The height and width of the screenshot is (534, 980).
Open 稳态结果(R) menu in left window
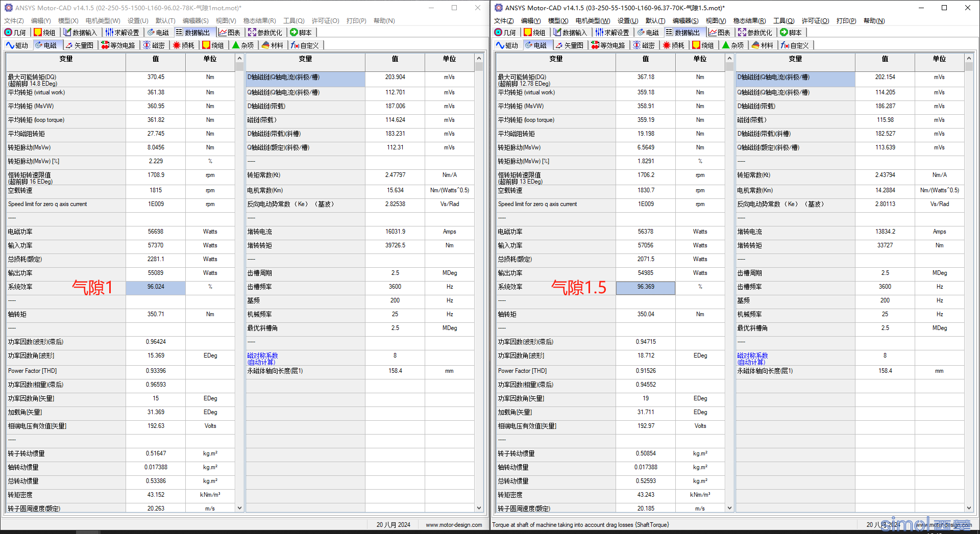[259, 20]
